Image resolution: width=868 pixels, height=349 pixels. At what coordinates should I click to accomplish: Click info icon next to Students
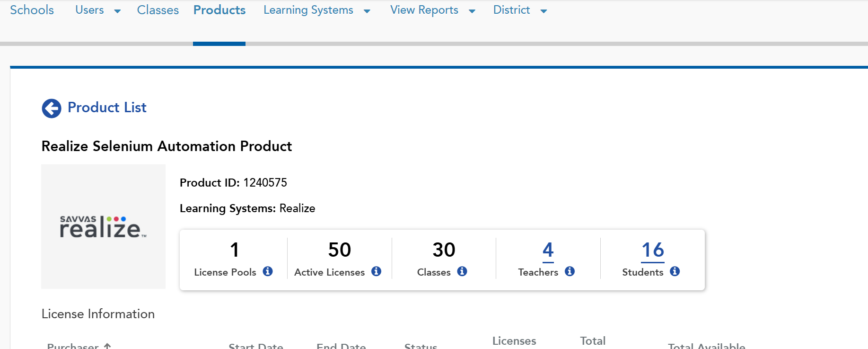coord(675,271)
